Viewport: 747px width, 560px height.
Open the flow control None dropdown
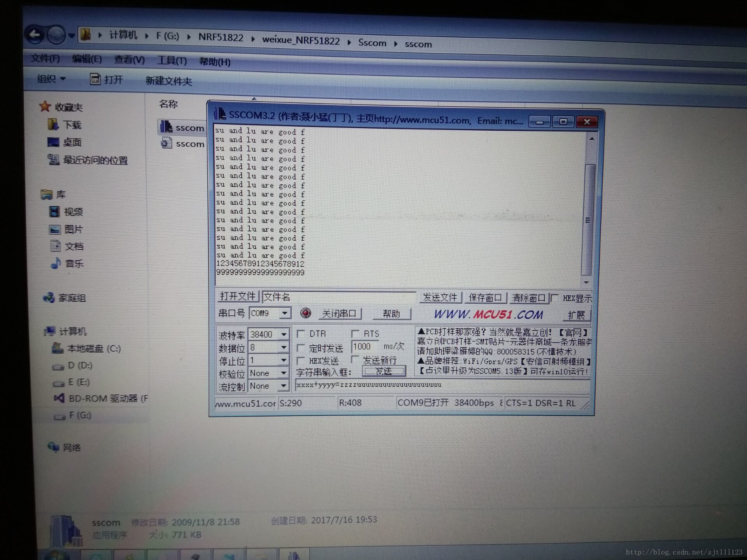pyautogui.click(x=284, y=386)
